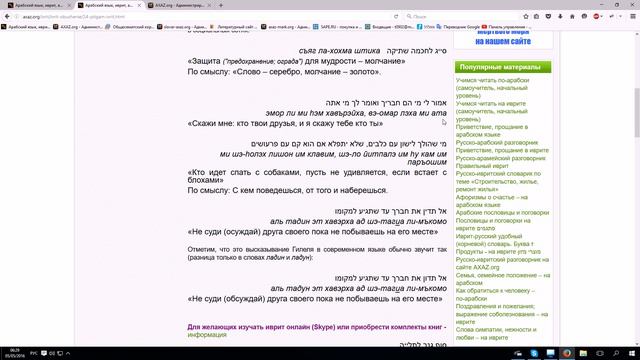
Task: Close the active Арабский язык tab
Action: pyautogui.click(x=139, y=5)
